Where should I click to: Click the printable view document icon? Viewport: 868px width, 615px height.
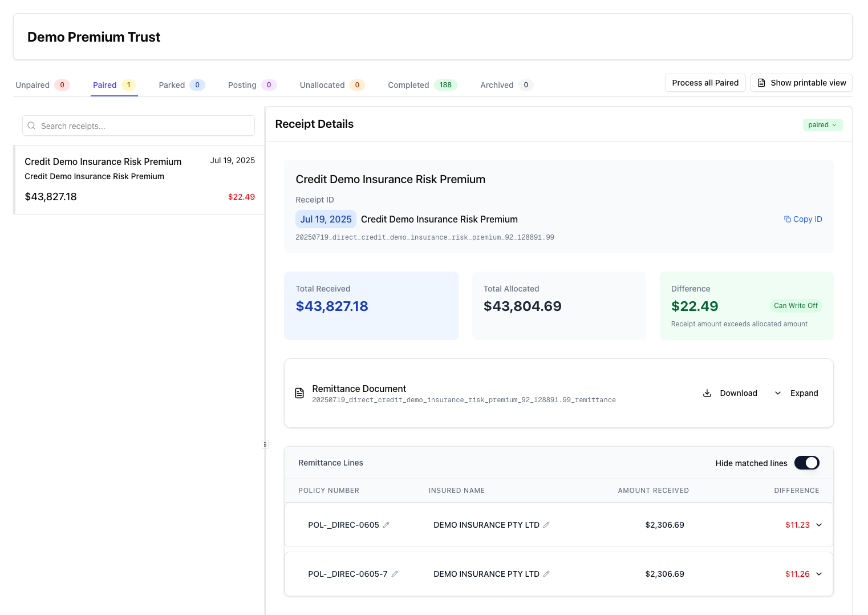point(761,83)
